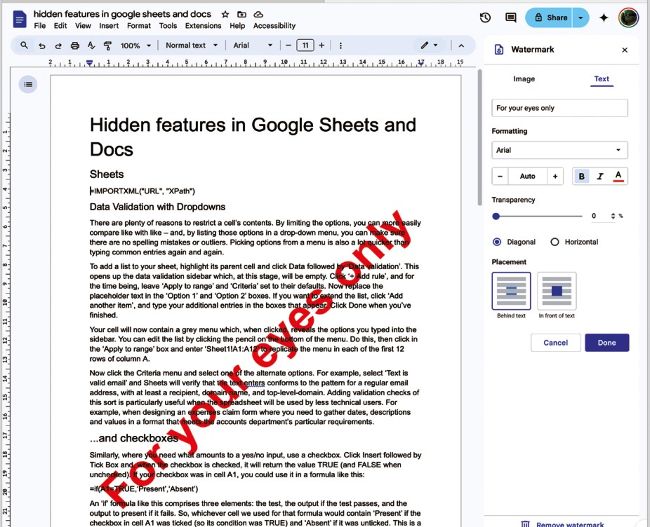Open the comments icon in header

[x=512, y=17]
